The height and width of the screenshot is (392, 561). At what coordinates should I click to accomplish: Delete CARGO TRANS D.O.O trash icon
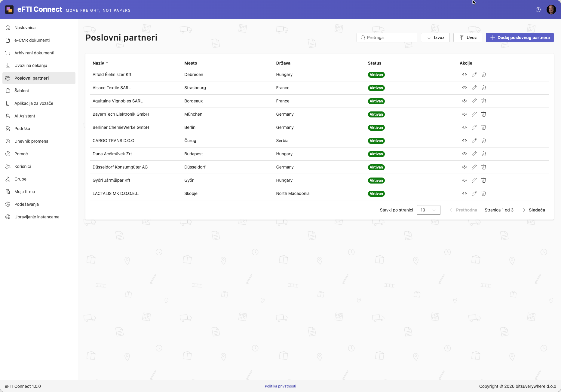pos(484,141)
